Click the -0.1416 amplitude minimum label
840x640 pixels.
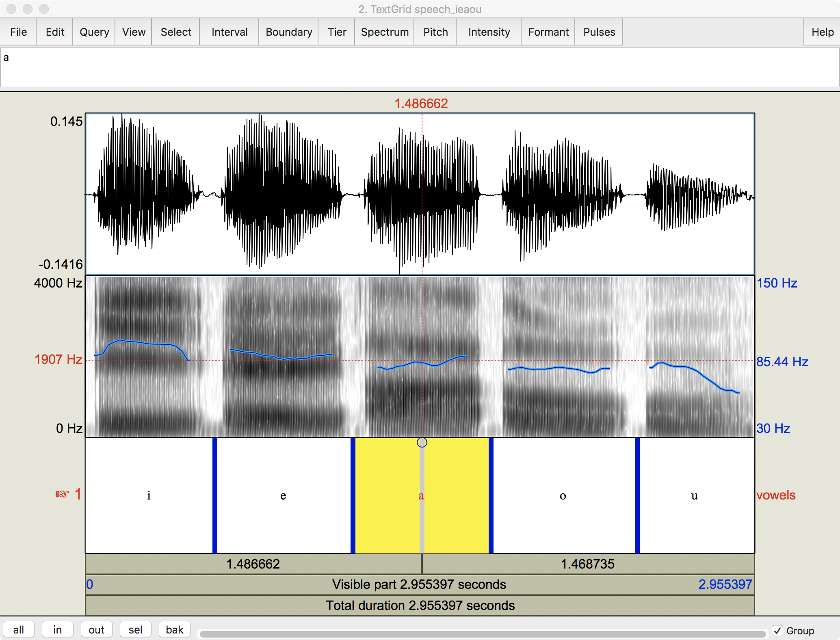[x=61, y=264]
